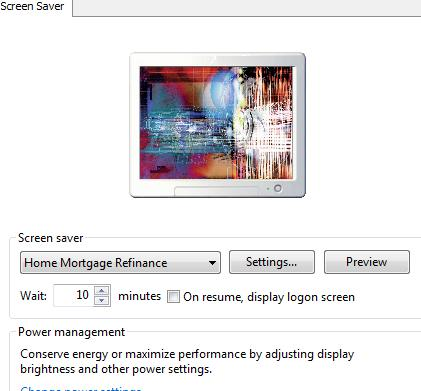Screen dimensions: 421x391
Task: Open the Home Mortgage Refinance dropdown
Action: coord(120,263)
